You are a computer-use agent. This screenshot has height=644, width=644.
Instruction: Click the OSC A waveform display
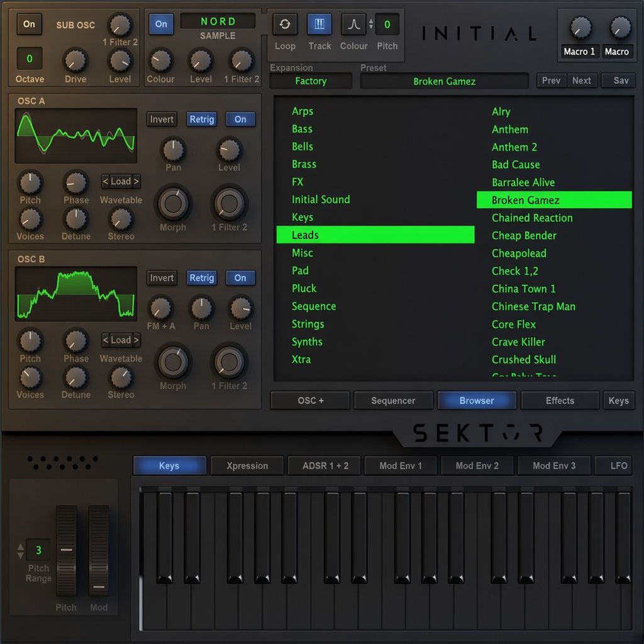click(76, 136)
